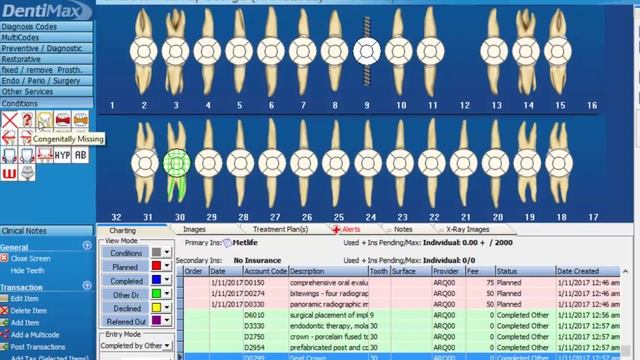Open the Diagnosis Codes category
The width and height of the screenshot is (640, 360).
click(x=47, y=27)
